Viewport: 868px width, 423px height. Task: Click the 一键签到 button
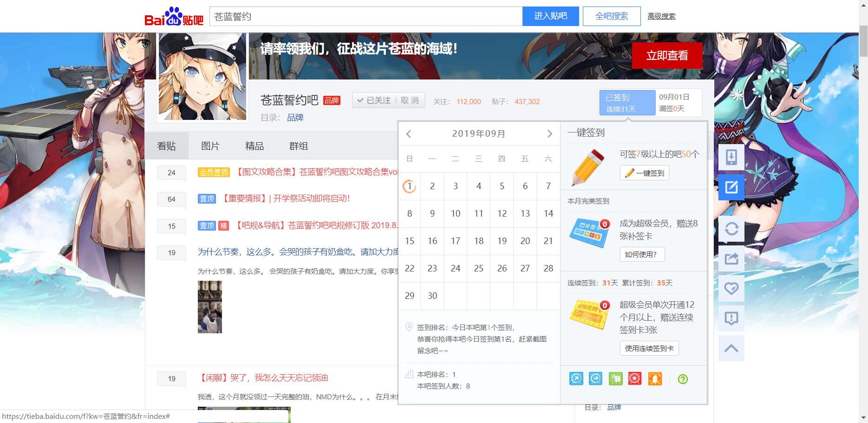pyautogui.click(x=645, y=173)
